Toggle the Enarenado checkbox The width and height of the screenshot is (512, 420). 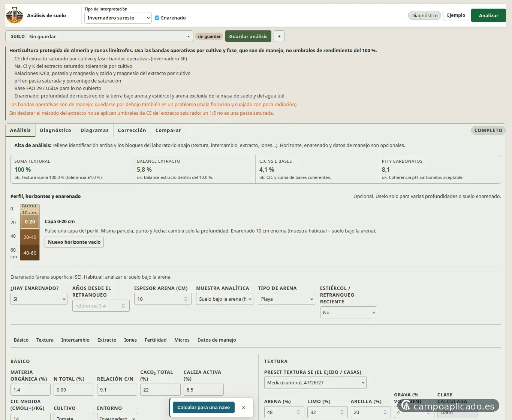click(x=157, y=18)
